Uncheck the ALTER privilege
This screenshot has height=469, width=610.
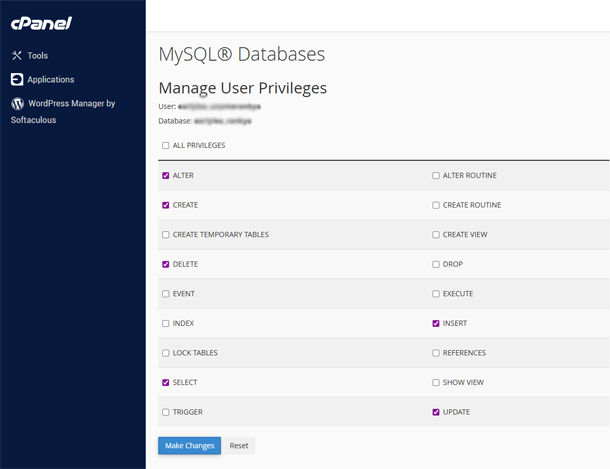[166, 175]
